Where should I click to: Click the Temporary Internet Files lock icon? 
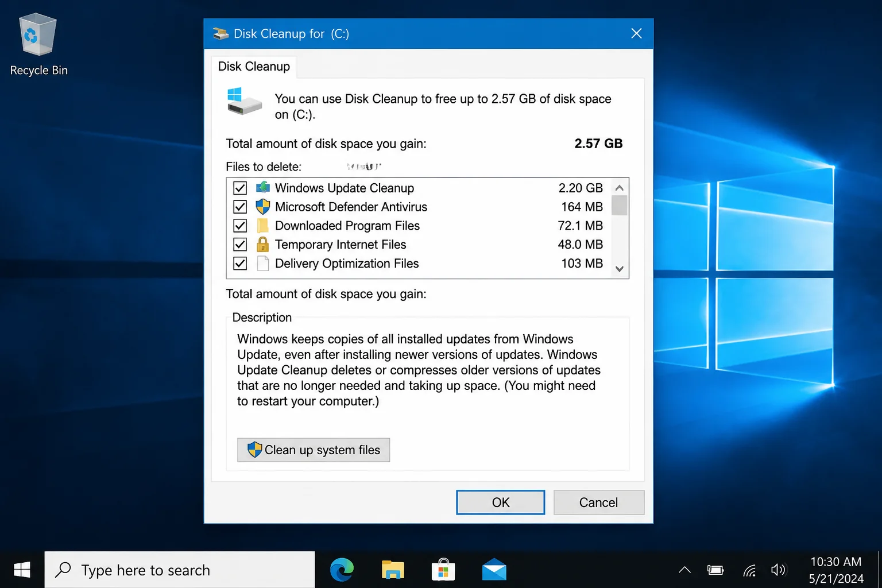click(262, 245)
